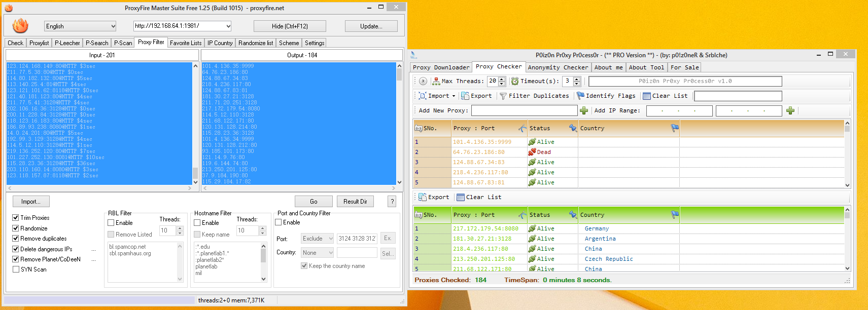Image resolution: width=868 pixels, height=310 pixels.
Task: Click the Output list vertical scrollbar
Action: 399,124
